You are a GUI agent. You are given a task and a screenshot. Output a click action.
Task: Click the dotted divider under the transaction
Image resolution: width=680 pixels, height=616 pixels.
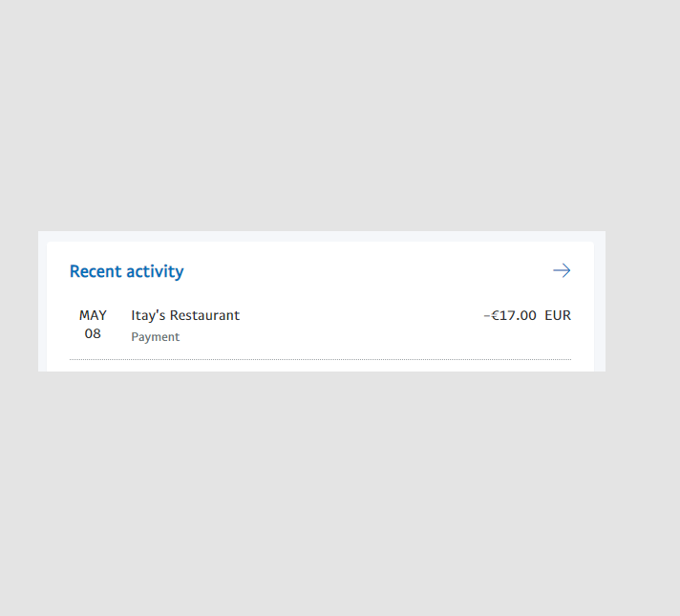(x=320, y=360)
